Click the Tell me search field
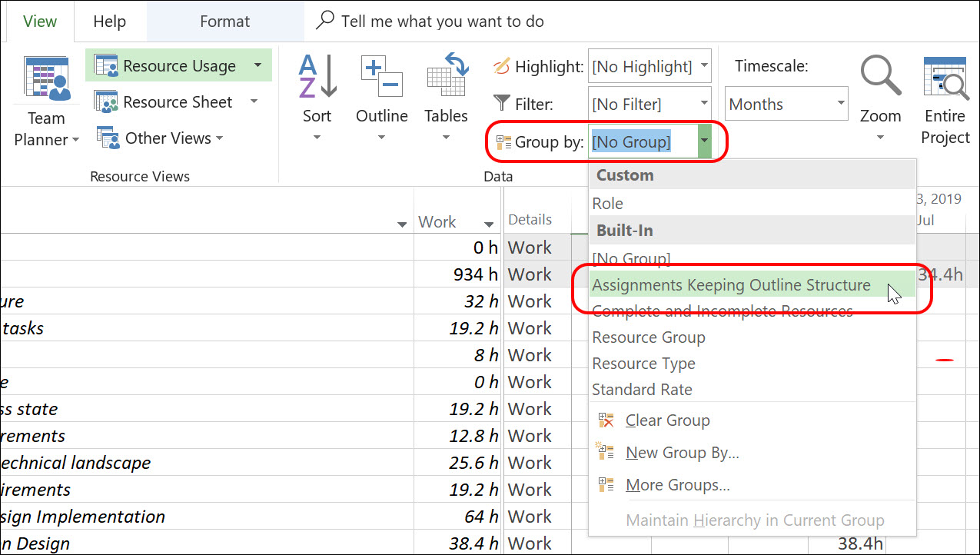The height and width of the screenshot is (555, 980). [442, 22]
